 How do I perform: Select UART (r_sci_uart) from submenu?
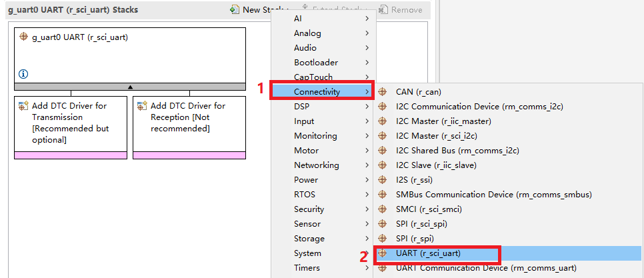[x=508, y=253]
